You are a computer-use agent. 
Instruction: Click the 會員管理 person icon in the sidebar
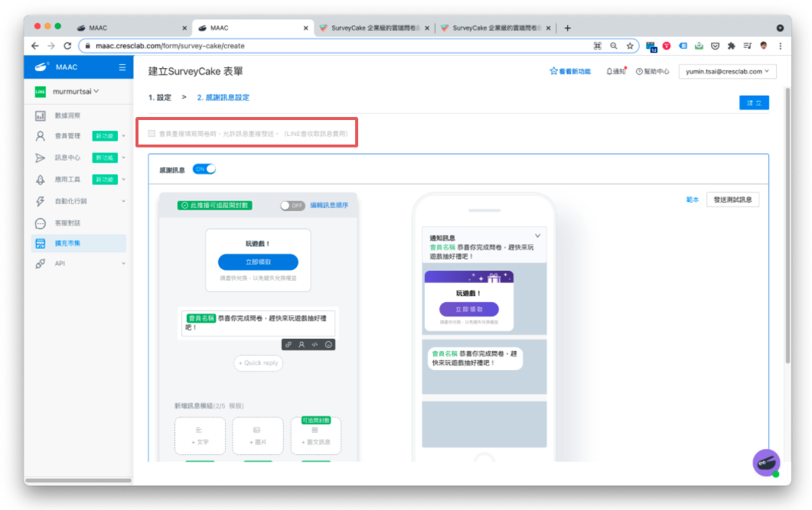(x=41, y=136)
